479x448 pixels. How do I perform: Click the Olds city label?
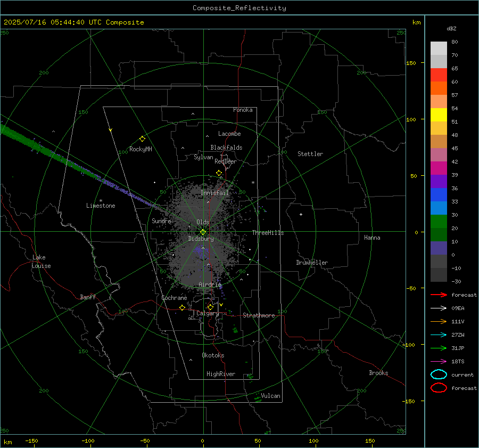click(x=203, y=222)
